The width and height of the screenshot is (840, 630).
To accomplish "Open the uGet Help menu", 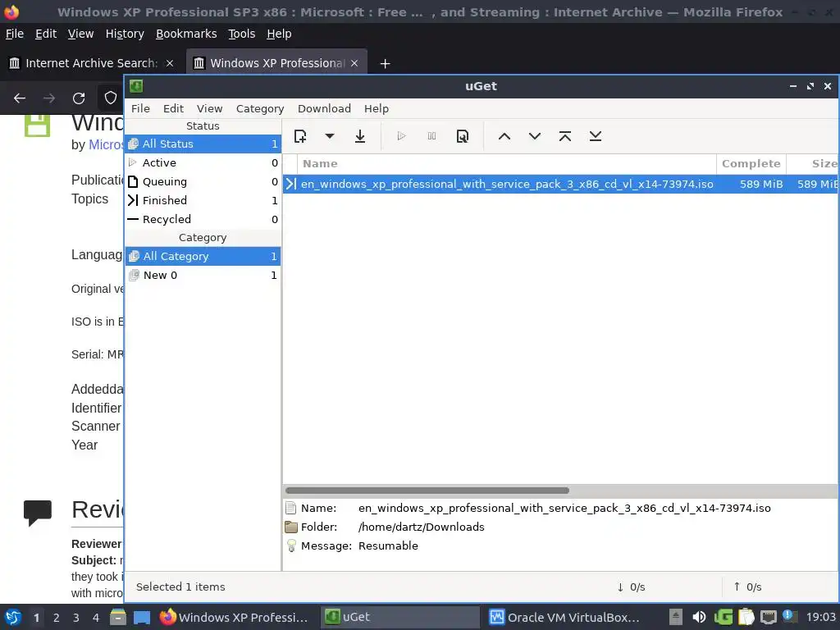I will pos(376,109).
